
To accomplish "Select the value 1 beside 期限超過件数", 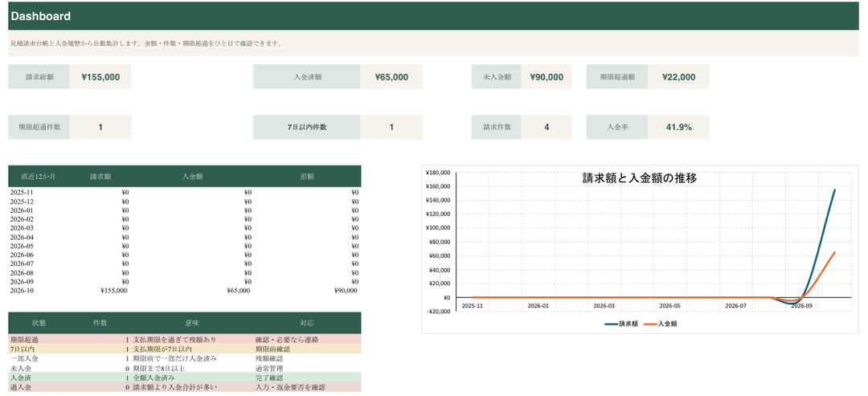I will coord(100,127).
